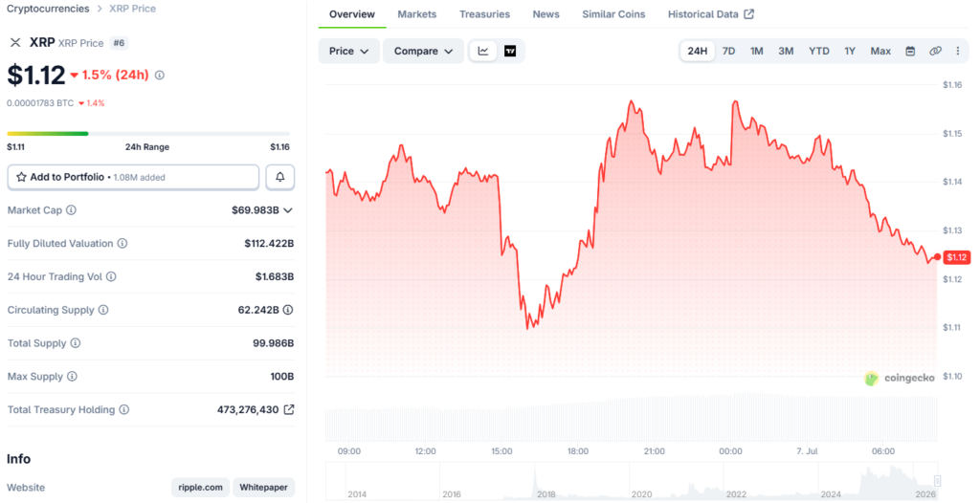Click the 100B max supply value
980x503 pixels.
[282, 377]
